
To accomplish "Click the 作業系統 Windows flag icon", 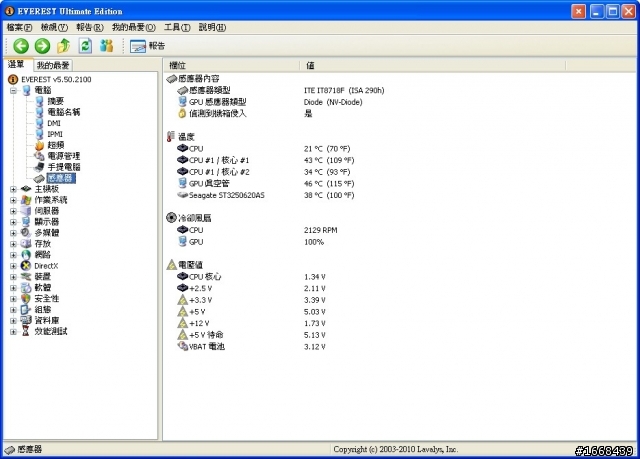I will (x=26, y=200).
